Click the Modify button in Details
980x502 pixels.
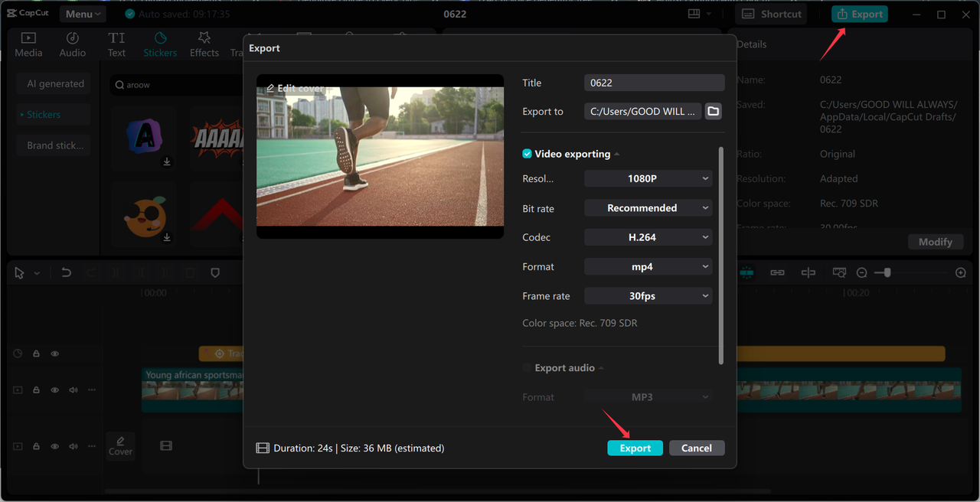pyautogui.click(x=936, y=242)
